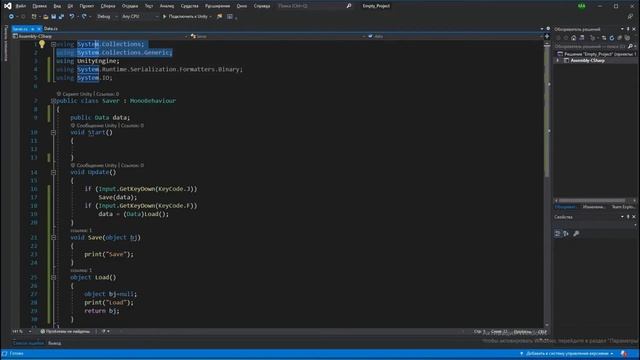
Task: Collapse the Load() method outline
Action: click(x=53, y=278)
